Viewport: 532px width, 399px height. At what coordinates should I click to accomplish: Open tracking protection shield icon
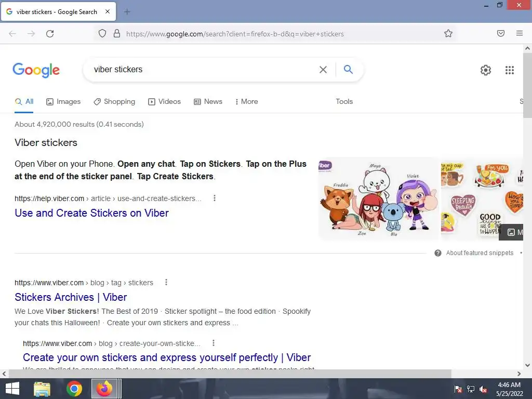coord(102,34)
